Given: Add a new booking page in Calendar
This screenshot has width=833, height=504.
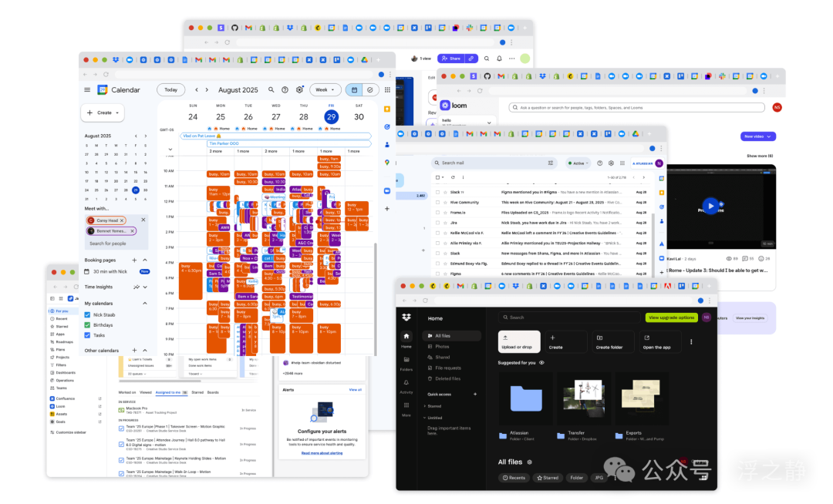Looking at the screenshot, I should (x=134, y=260).
